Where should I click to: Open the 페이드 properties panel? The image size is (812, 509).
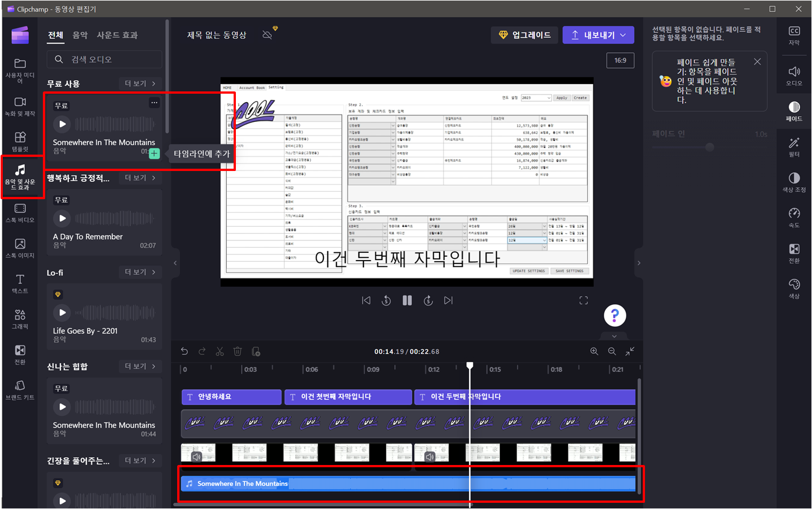click(794, 111)
